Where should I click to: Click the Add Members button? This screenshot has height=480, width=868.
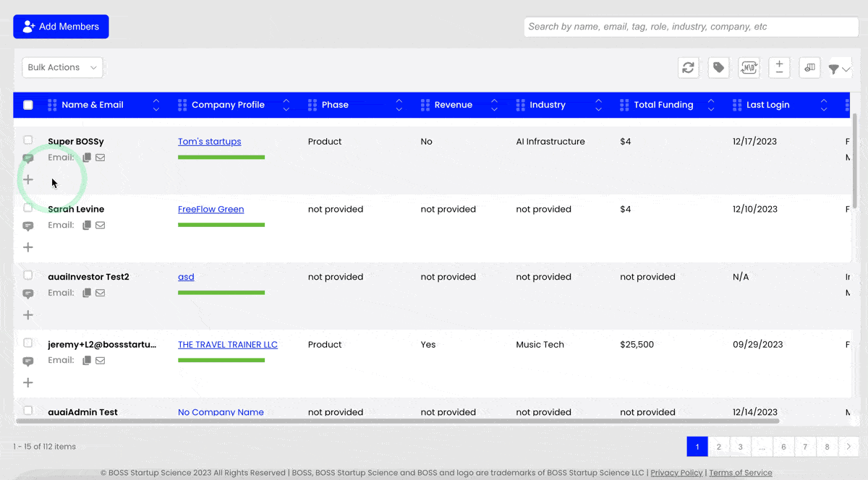click(x=61, y=27)
